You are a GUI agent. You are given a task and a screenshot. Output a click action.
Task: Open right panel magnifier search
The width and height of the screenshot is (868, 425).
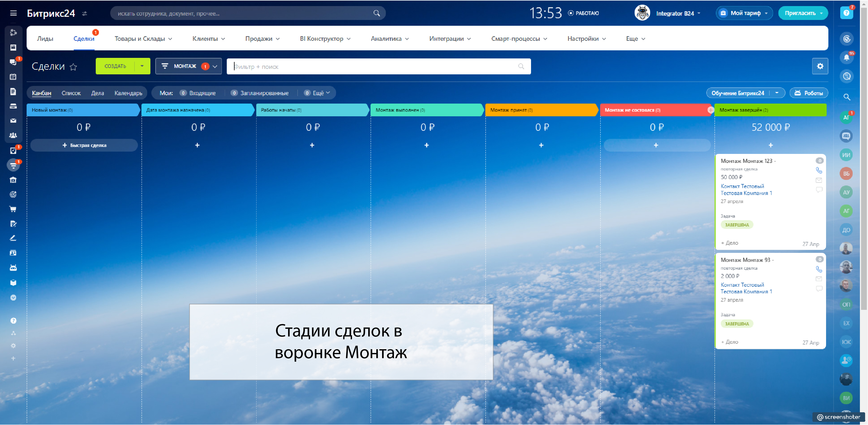point(846,97)
